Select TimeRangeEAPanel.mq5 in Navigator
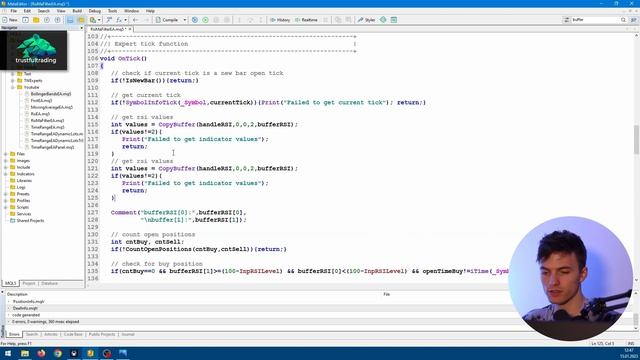640x360 pixels. click(52, 147)
